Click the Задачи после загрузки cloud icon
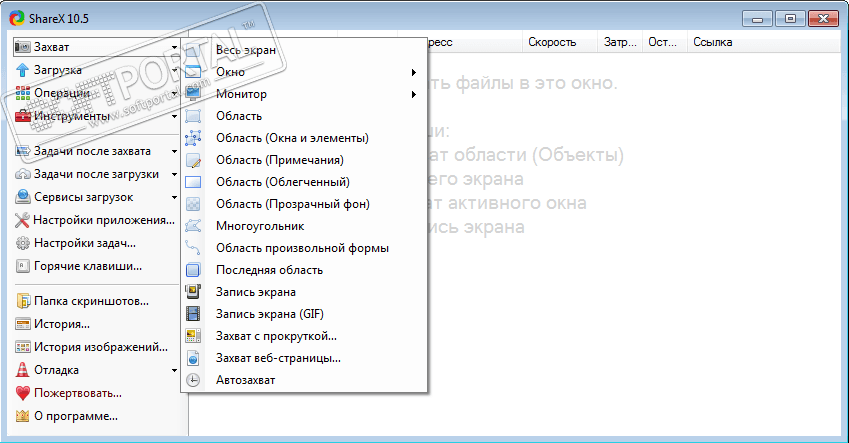849x443 pixels. pyautogui.click(x=23, y=174)
